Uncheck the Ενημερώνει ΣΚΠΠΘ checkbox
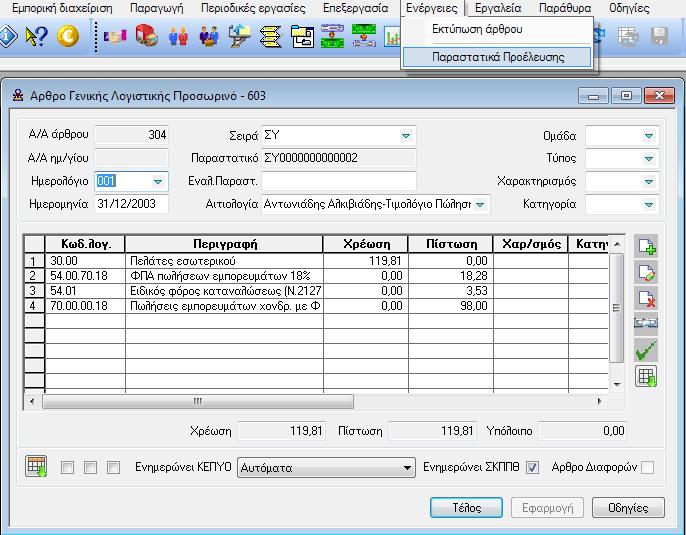 [x=532, y=468]
